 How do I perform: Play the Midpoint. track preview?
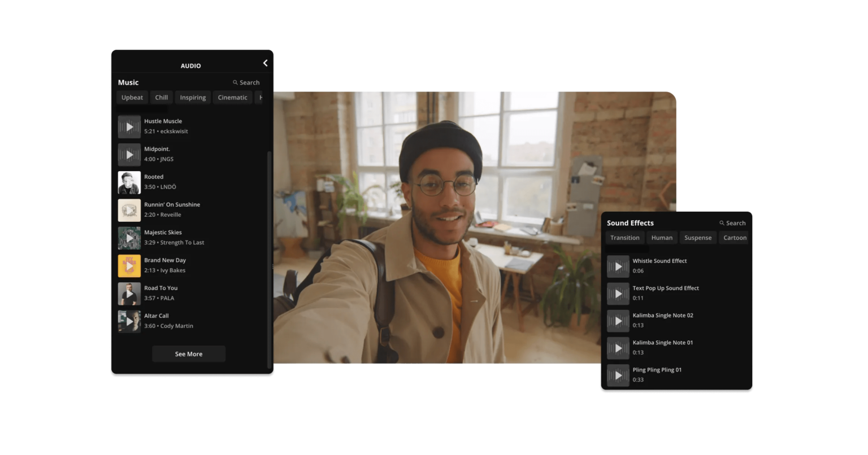(129, 154)
